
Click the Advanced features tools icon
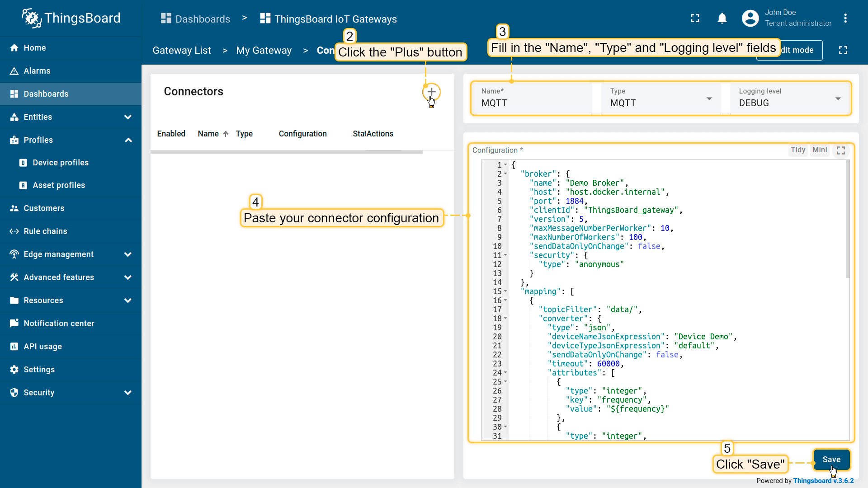click(x=14, y=277)
